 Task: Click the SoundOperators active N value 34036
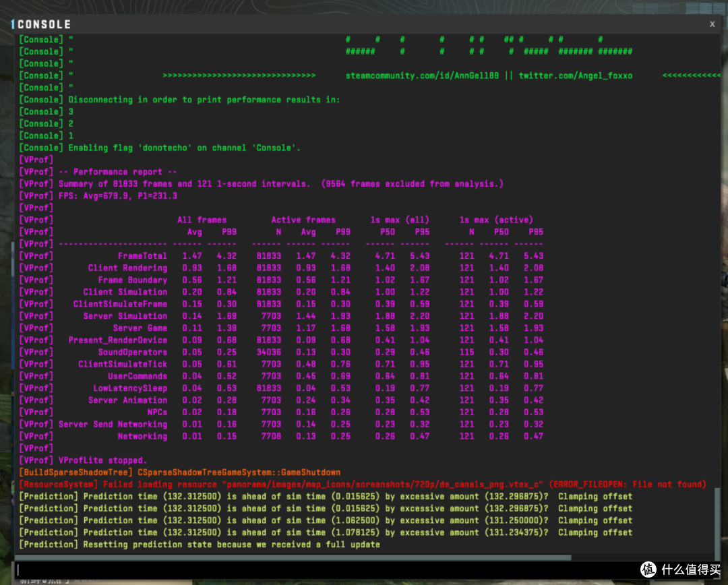(268, 352)
